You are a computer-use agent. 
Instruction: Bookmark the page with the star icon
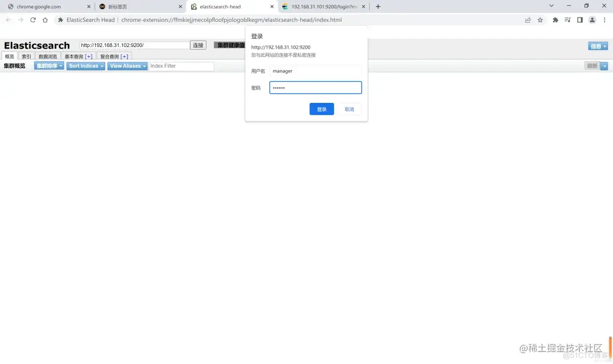coord(541,20)
